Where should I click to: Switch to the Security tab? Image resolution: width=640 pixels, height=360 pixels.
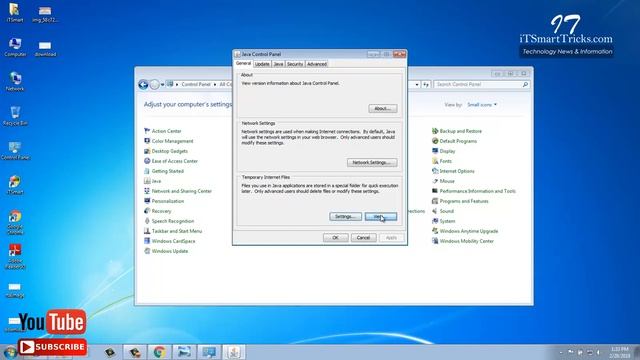295,64
